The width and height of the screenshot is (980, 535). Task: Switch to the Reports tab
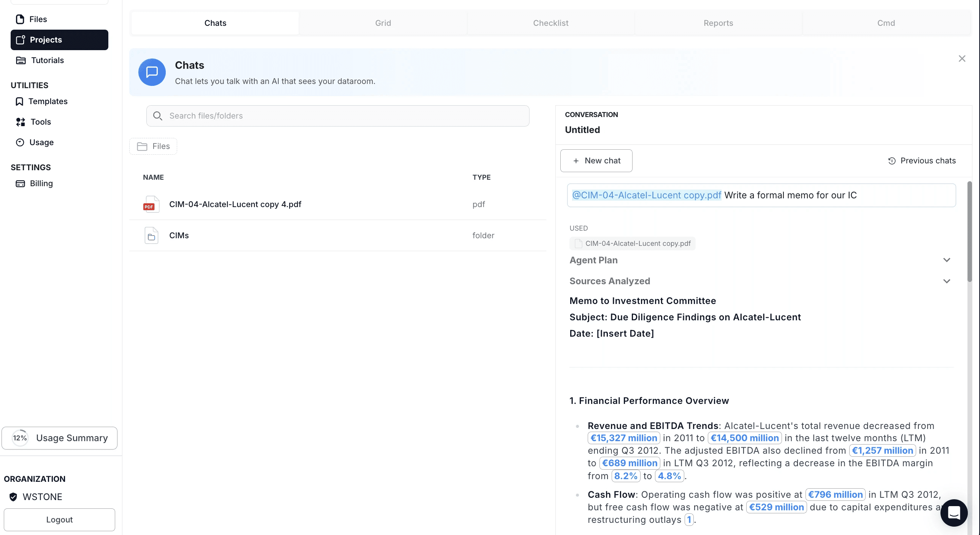click(x=718, y=23)
